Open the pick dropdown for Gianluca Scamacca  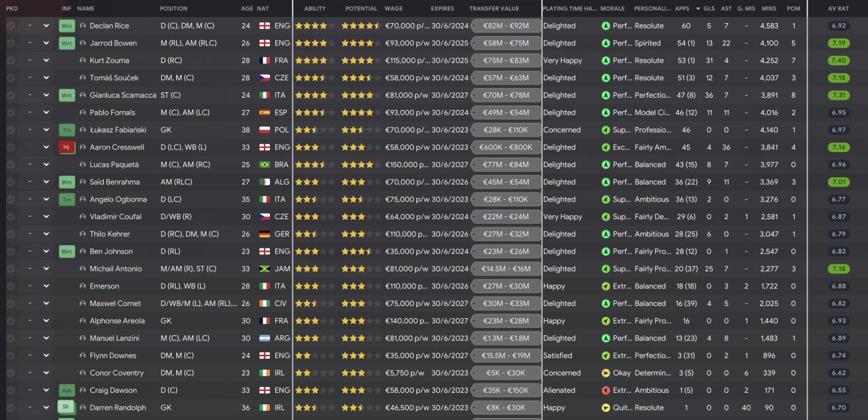(46, 96)
